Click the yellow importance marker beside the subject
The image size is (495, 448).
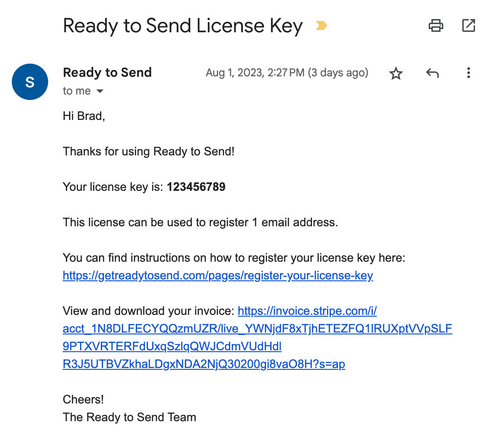[321, 26]
